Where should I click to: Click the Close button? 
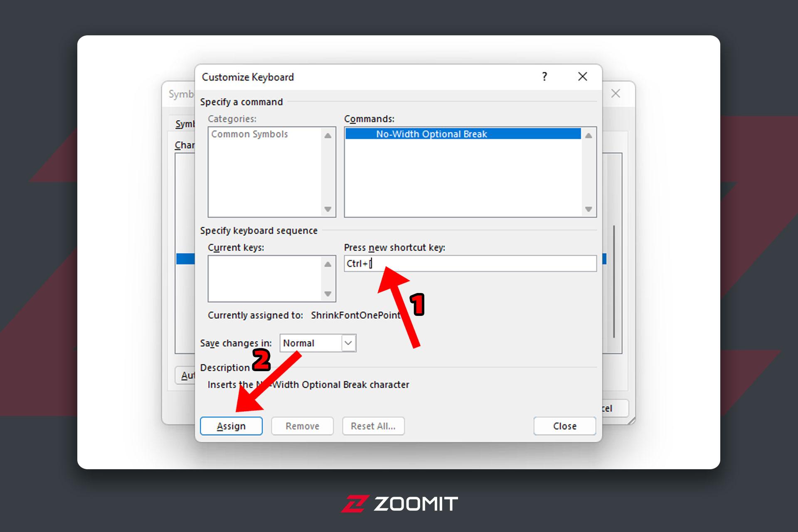(564, 426)
